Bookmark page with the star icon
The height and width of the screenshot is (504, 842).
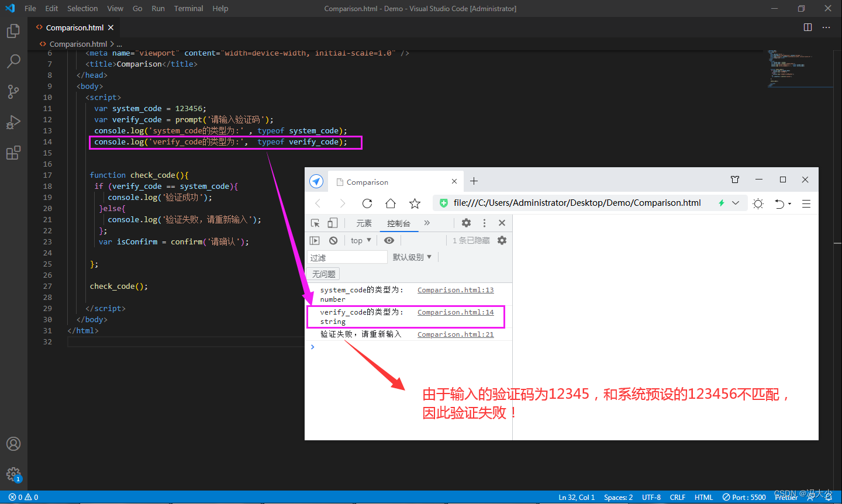click(415, 203)
